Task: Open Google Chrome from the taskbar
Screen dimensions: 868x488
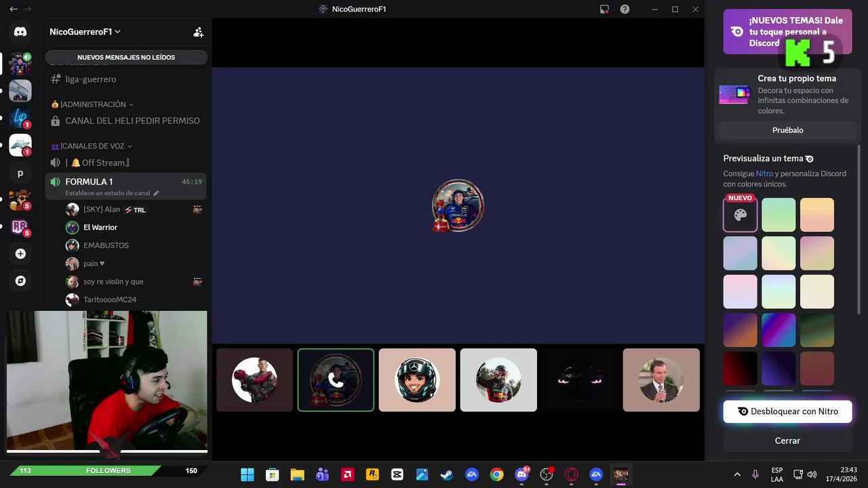Action: coord(497,474)
